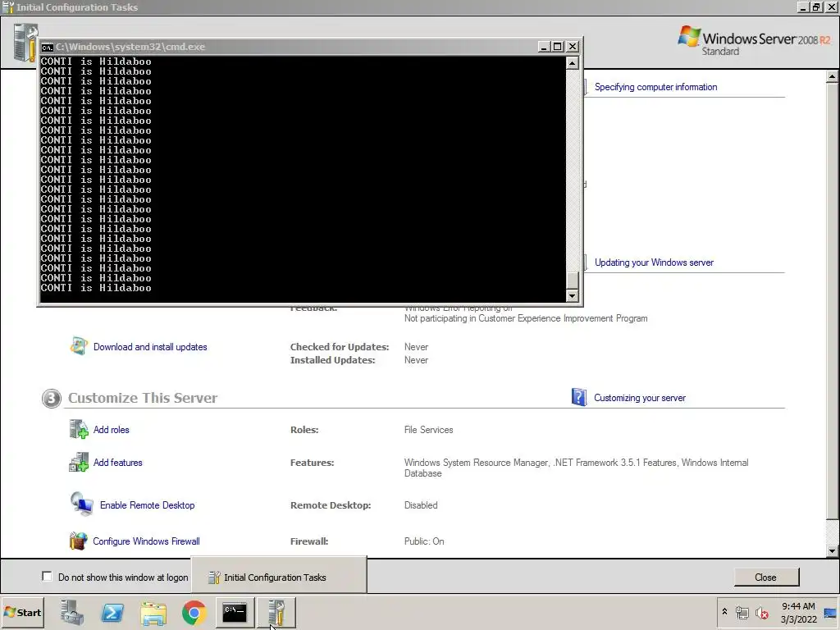Click main window scroll up arrow
The width and height of the screenshot is (840, 630).
[832, 76]
